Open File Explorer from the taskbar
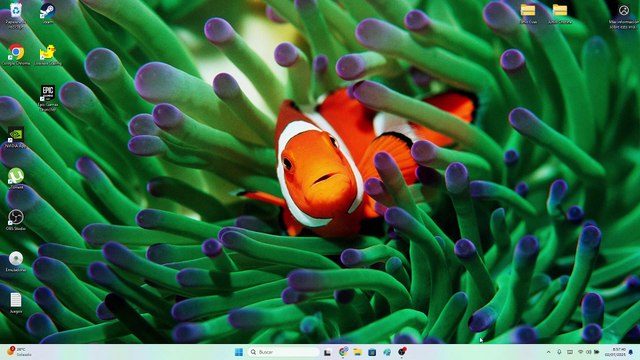Viewport: 640px width, 360px height. pos(358,352)
